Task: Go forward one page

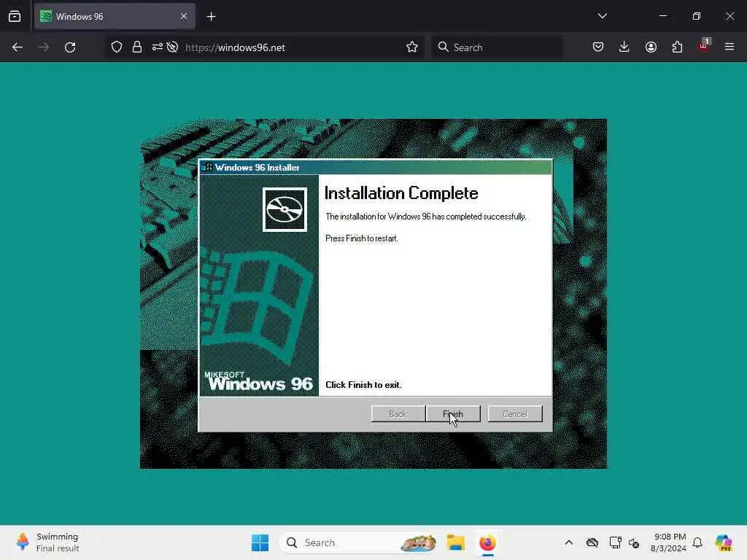Action: tap(44, 47)
